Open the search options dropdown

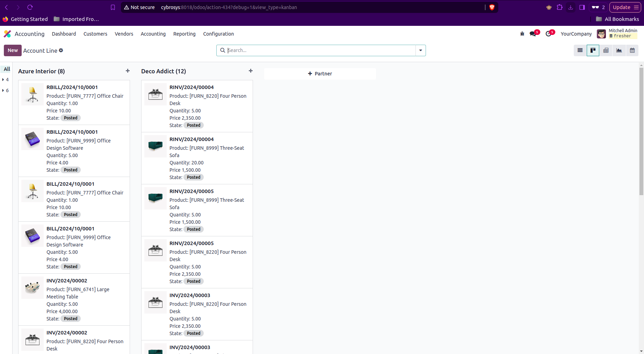421,51
